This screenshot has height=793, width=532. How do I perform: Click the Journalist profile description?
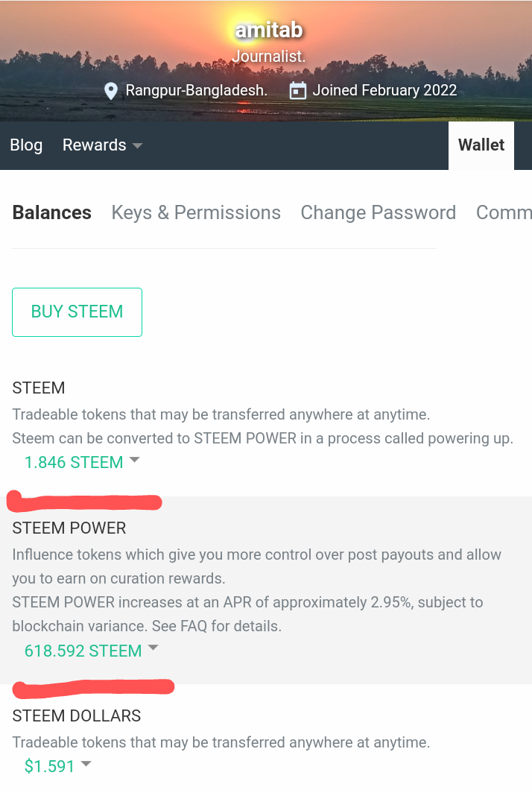(269, 56)
